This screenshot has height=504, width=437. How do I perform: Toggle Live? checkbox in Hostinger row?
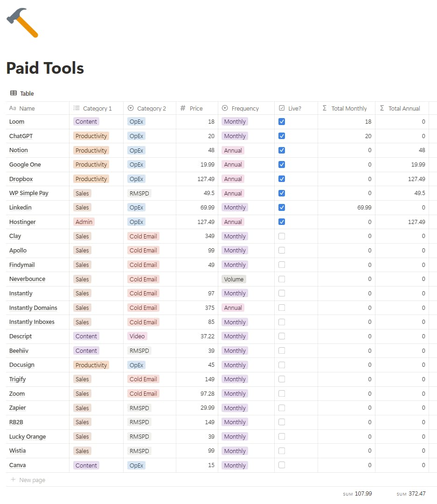click(x=282, y=222)
